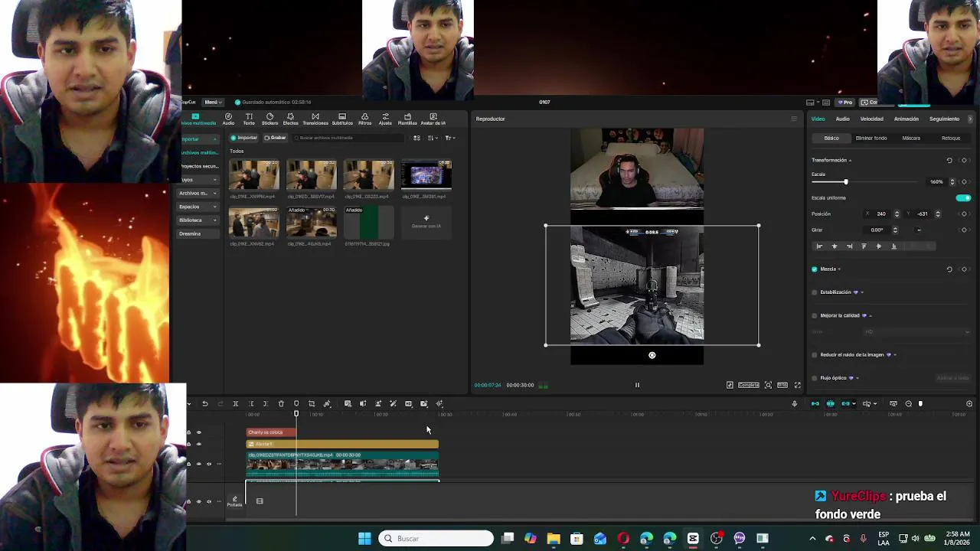The width and height of the screenshot is (980, 551).
Task: Click the Buscar archivos multimedia search field
Action: pyautogui.click(x=348, y=138)
